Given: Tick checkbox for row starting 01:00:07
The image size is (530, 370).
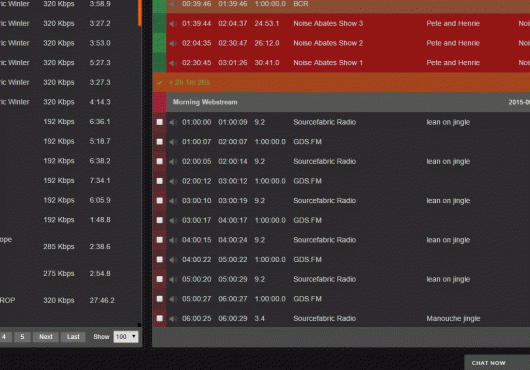Looking at the screenshot, I should tap(160, 142).
